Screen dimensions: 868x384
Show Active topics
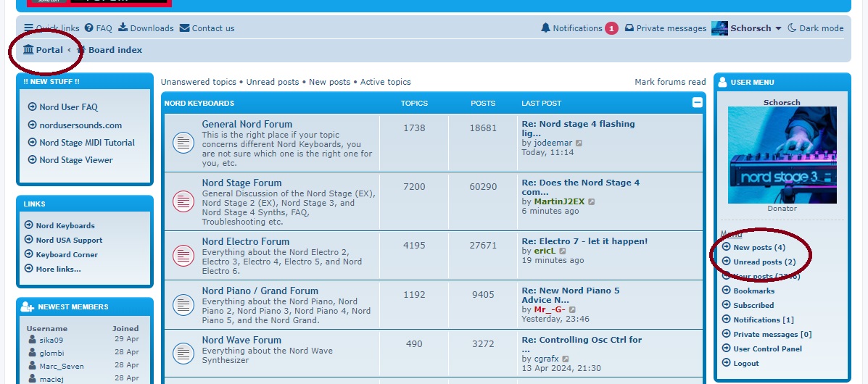[385, 82]
